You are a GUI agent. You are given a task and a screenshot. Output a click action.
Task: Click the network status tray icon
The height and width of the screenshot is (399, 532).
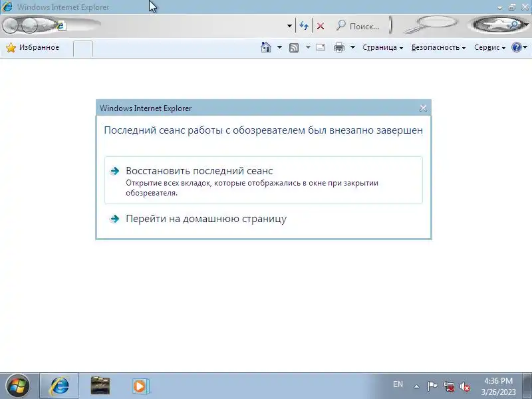(x=449, y=386)
